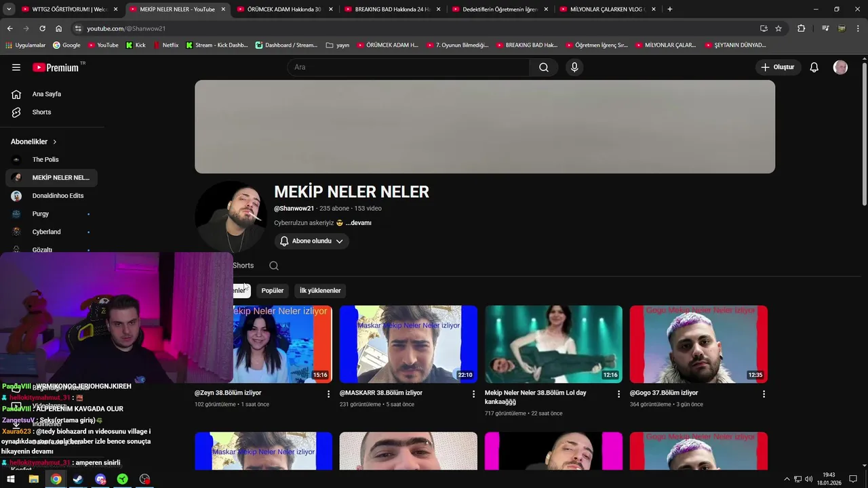Click the @Zeyn 38.Bölüm izliyor title
This screenshot has width=868, height=488.
pos(228,393)
